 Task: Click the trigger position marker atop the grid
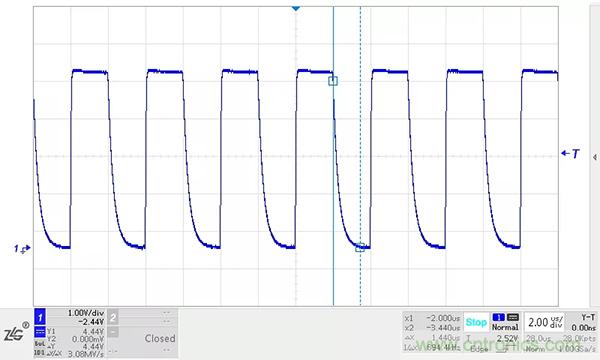pyautogui.click(x=295, y=8)
